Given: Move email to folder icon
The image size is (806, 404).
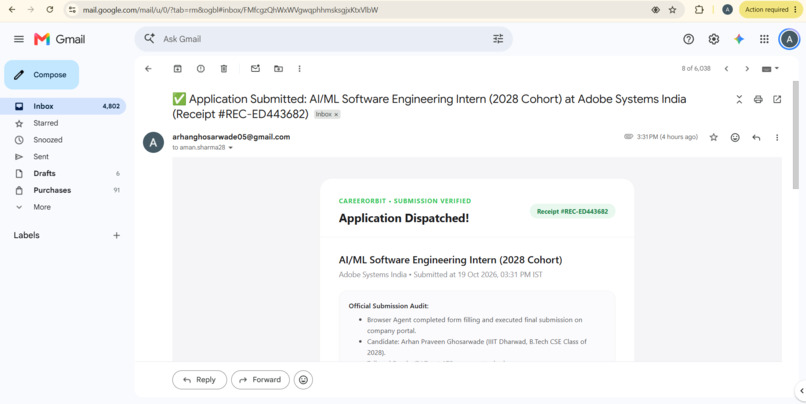Looking at the screenshot, I should point(278,69).
